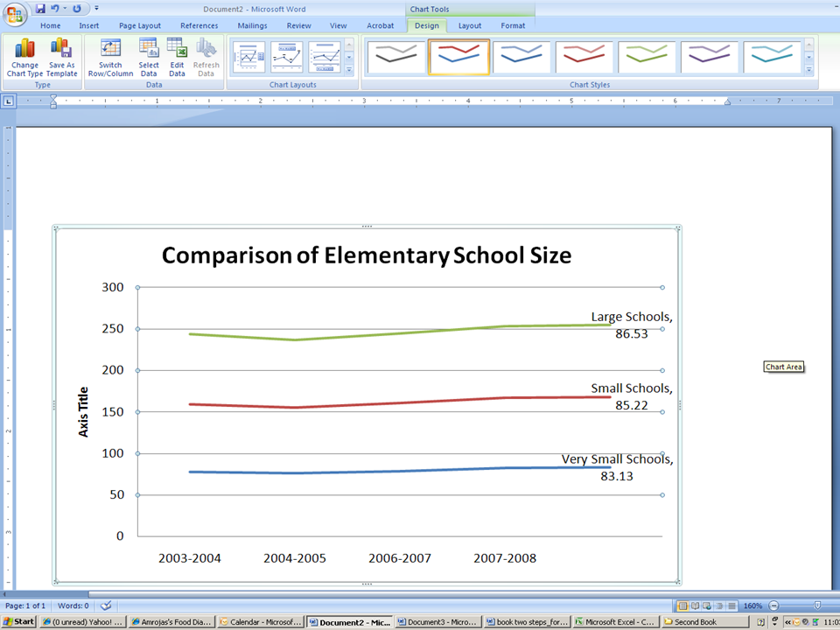840x630 pixels.
Task: Go to the Home ribbon tab
Action: point(51,25)
